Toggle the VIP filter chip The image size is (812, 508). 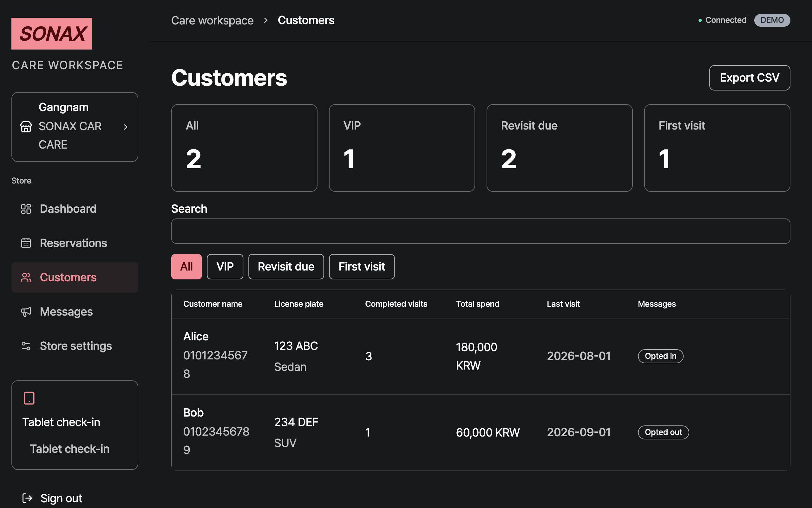pos(225,267)
